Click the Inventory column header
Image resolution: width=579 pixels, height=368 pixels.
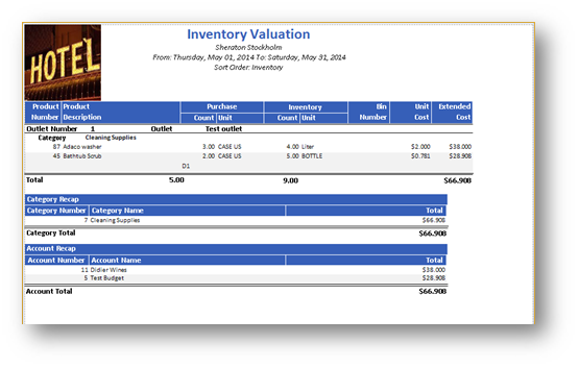[305, 107]
